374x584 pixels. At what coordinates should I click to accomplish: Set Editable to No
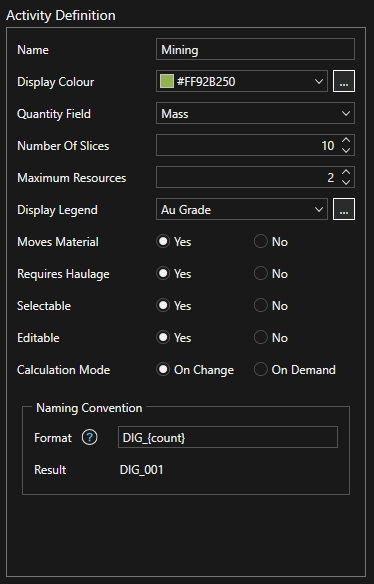tap(271, 338)
